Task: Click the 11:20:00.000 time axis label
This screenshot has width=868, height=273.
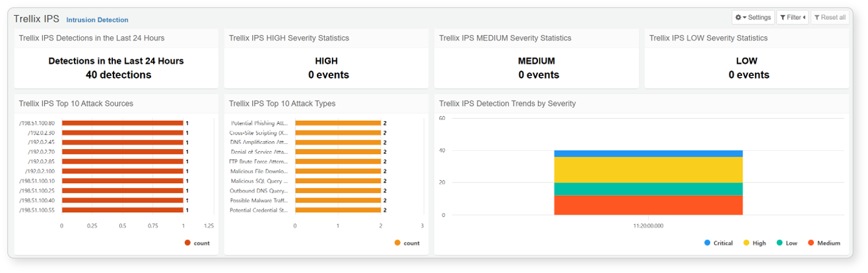Action: 648,225
